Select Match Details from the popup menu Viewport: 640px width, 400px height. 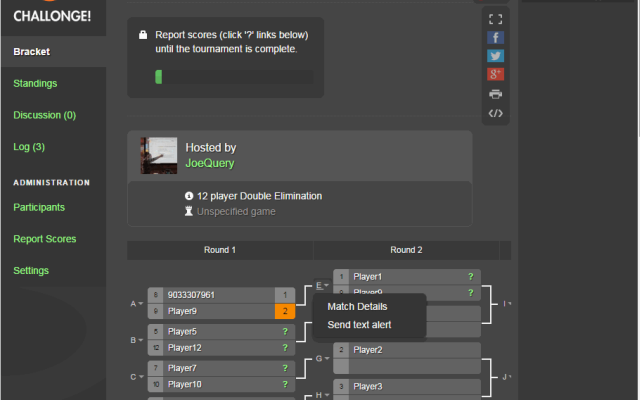tap(357, 307)
